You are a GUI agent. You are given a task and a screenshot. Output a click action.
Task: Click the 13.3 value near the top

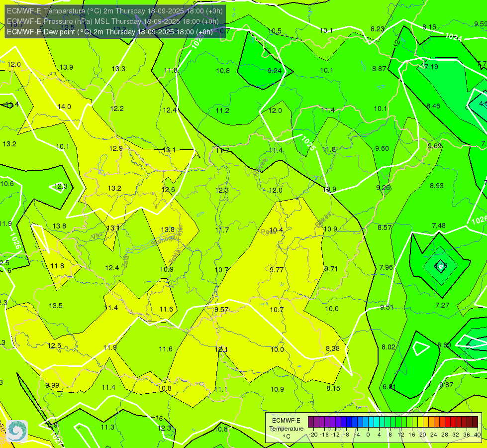(x=118, y=69)
